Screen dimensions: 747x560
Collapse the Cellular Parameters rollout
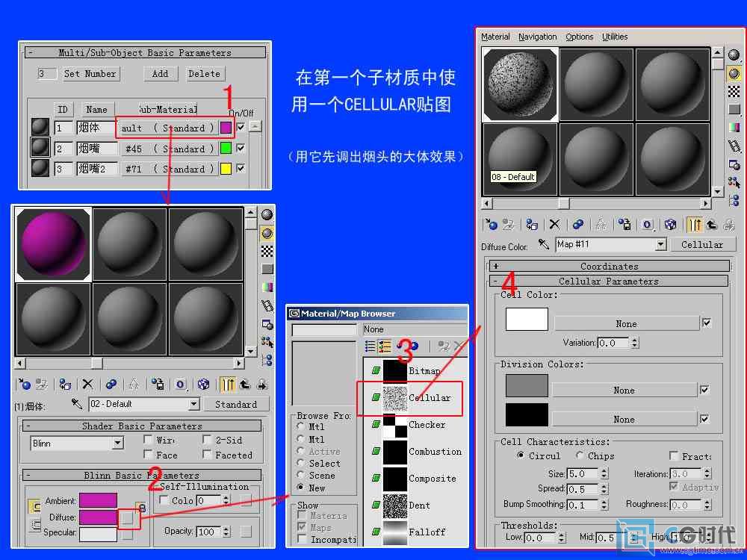[x=609, y=281]
